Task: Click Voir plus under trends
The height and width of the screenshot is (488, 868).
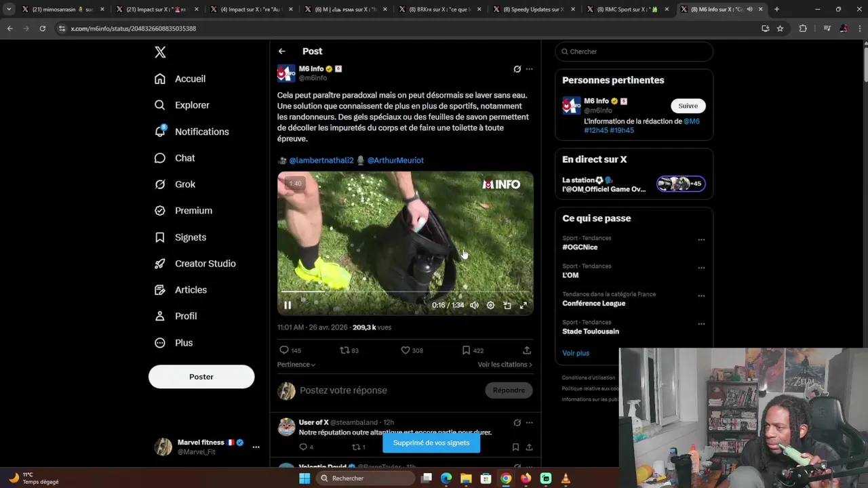Action: (576, 353)
